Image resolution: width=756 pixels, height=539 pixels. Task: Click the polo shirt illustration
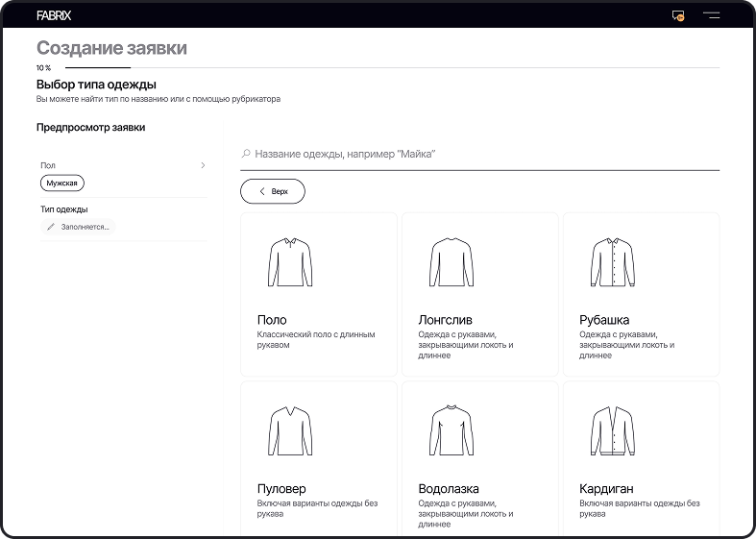(x=290, y=261)
